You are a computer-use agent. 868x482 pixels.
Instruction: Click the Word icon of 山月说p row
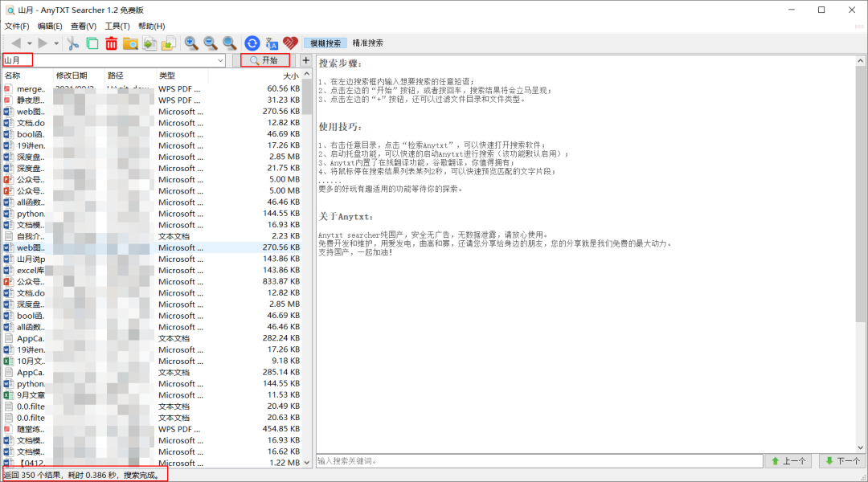8,259
